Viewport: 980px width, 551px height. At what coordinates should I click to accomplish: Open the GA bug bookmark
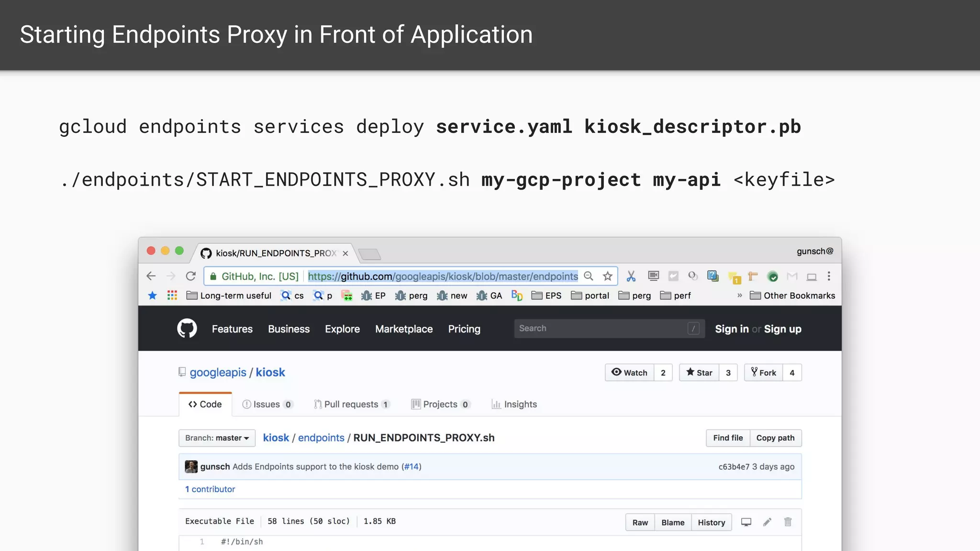tap(489, 296)
